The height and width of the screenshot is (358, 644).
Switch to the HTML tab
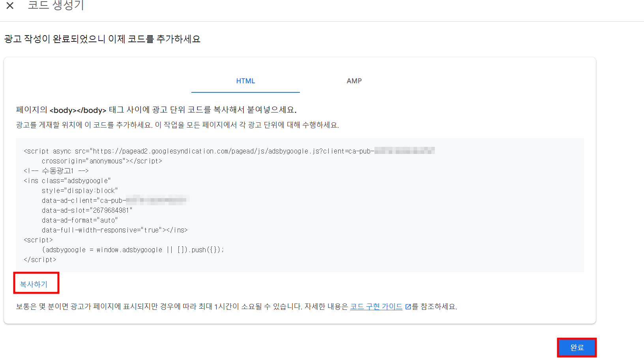pos(245,81)
